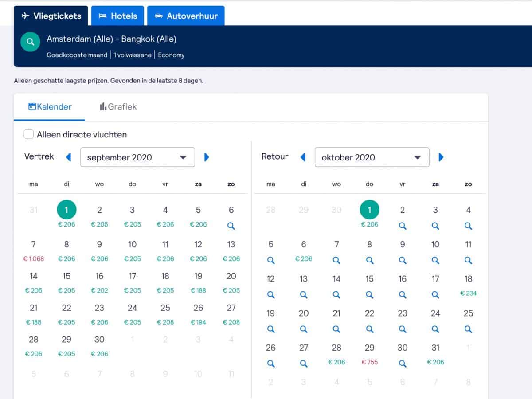Screen dimensions: 532x399
Task: Open the Hotels tab
Action: pyautogui.click(x=117, y=16)
